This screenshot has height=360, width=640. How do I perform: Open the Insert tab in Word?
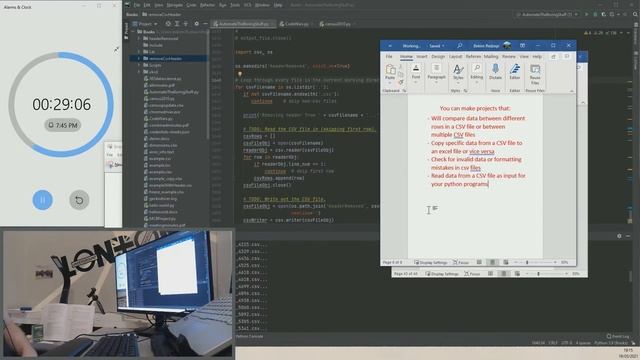[422, 56]
